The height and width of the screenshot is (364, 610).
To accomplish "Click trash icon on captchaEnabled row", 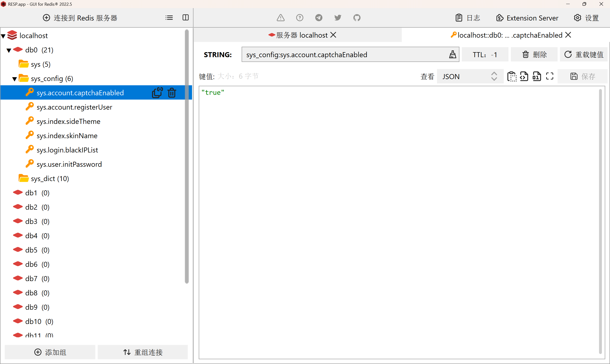I will point(172,93).
